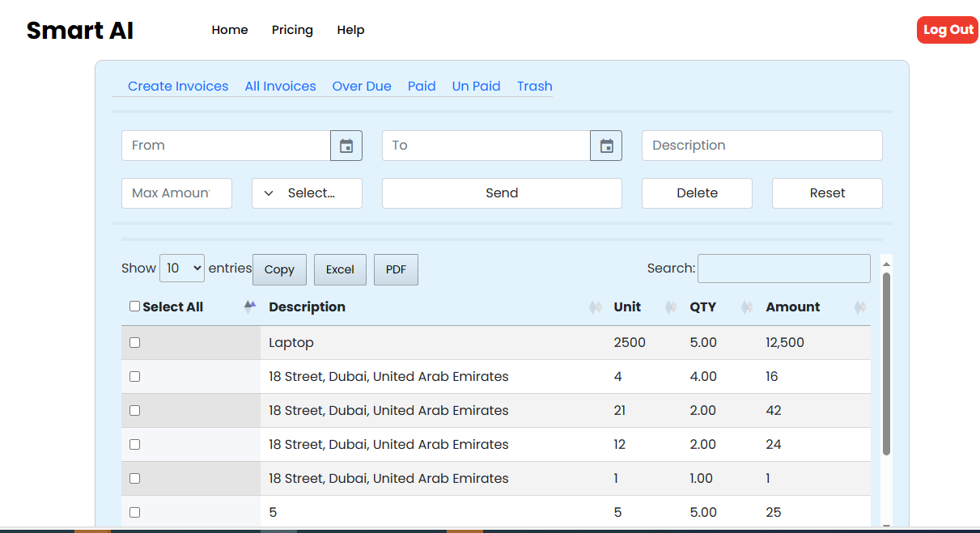Viewport: 980px width, 533px height.
Task: Copy table data with Copy button
Action: pyautogui.click(x=279, y=269)
